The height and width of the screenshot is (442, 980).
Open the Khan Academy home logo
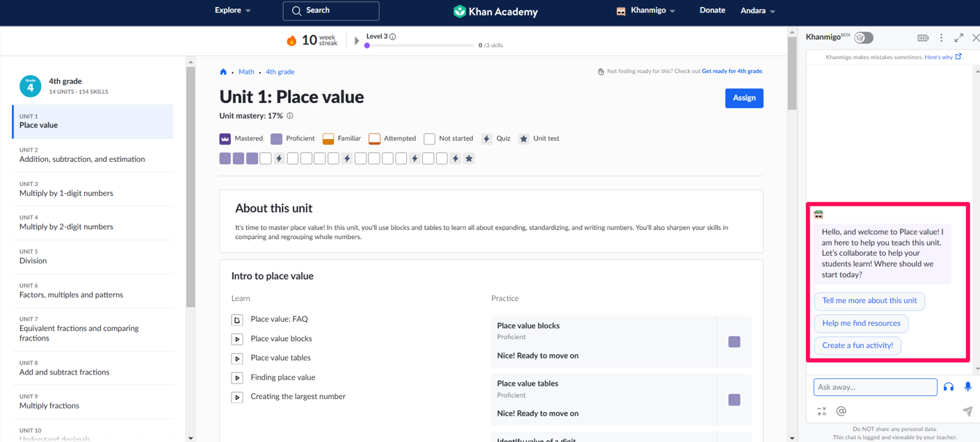(495, 11)
